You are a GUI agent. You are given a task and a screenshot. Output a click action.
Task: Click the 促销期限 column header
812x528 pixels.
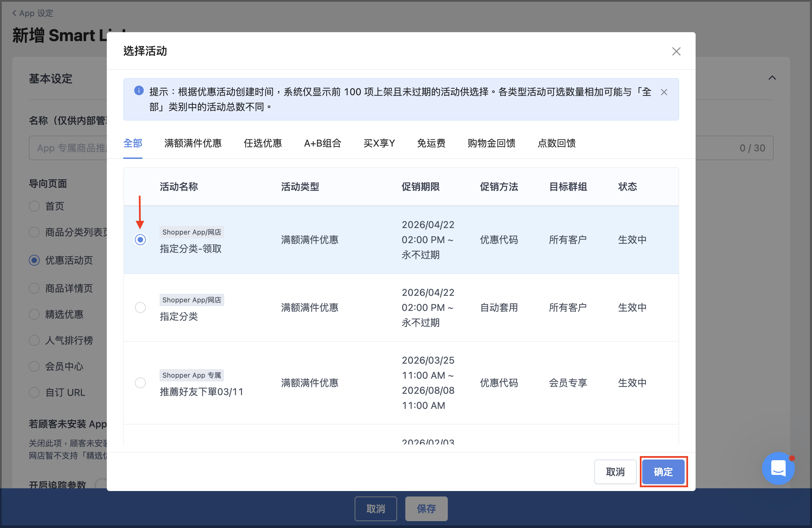click(x=420, y=187)
